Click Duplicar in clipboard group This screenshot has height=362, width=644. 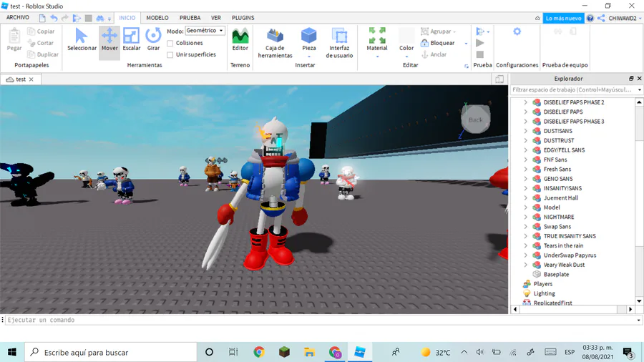(x=43, y=54)
